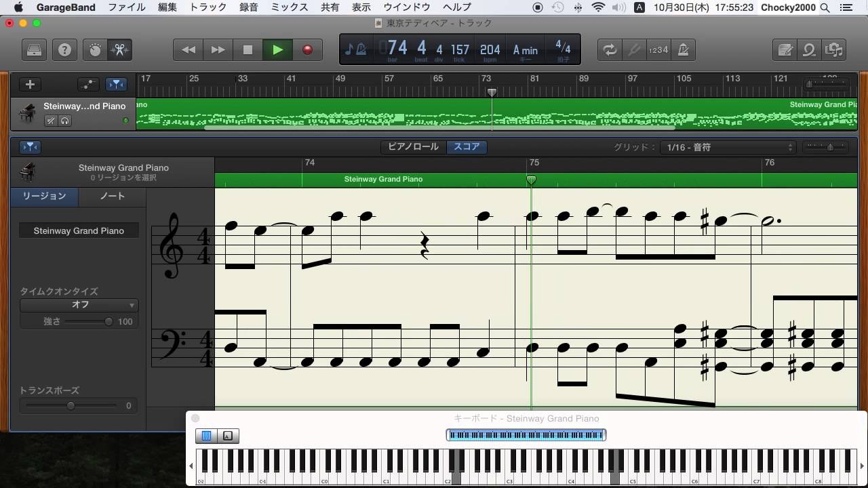Open the A min key signature menu
Image resolution: width=868 pixels, height=488 pixels.
pos(525,50)
